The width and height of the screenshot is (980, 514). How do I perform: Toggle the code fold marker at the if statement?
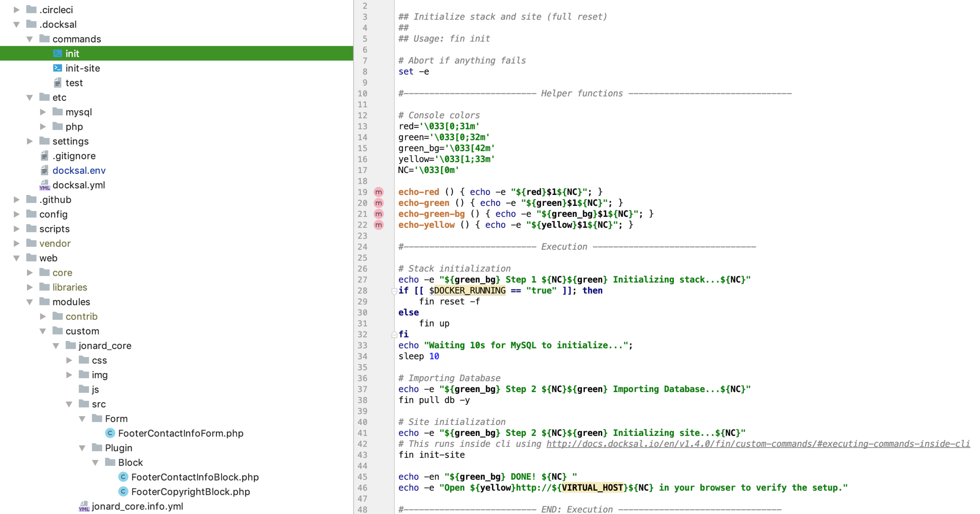click(394, 291)
